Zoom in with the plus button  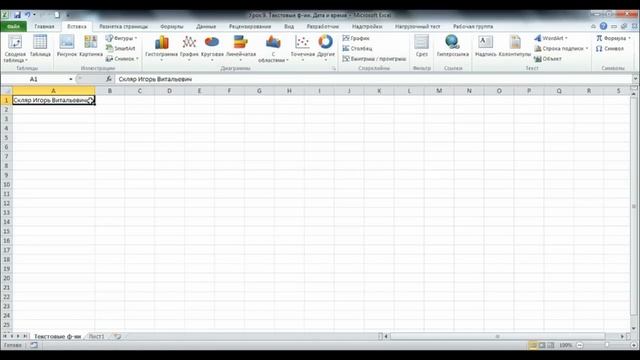[634, 345]
